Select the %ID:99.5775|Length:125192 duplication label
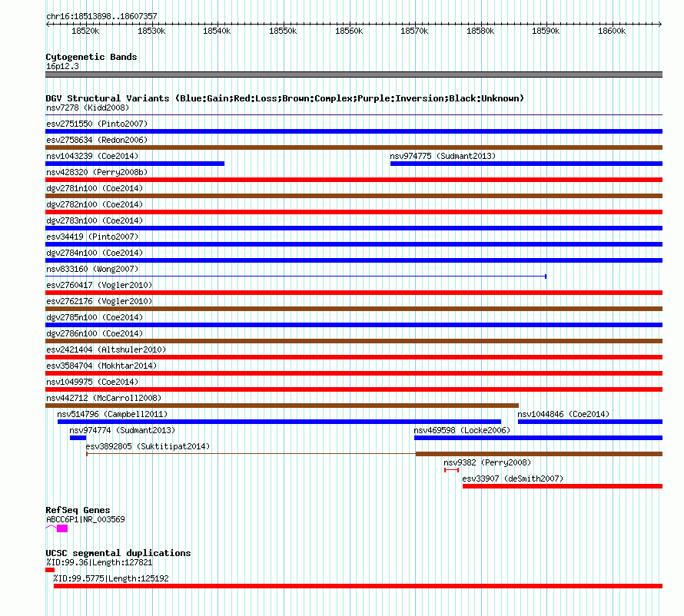684x616 pixels. pyautogui.click(x=111, y=578)
